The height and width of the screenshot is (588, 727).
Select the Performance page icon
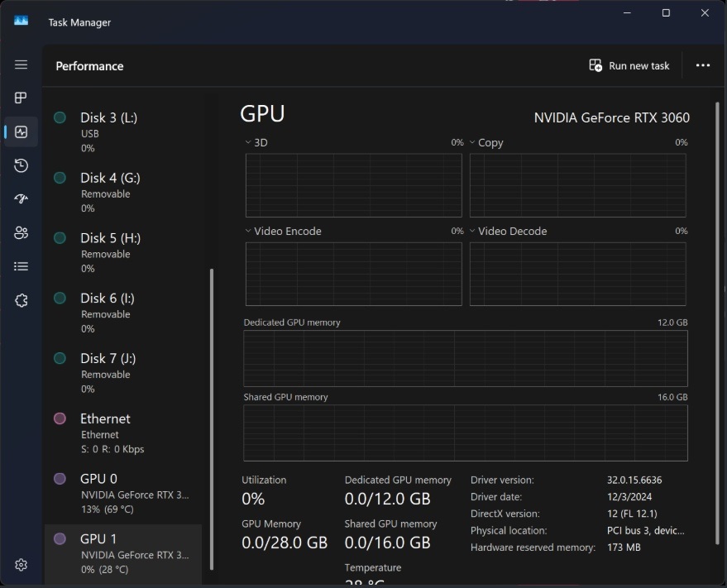coord(21,132)
